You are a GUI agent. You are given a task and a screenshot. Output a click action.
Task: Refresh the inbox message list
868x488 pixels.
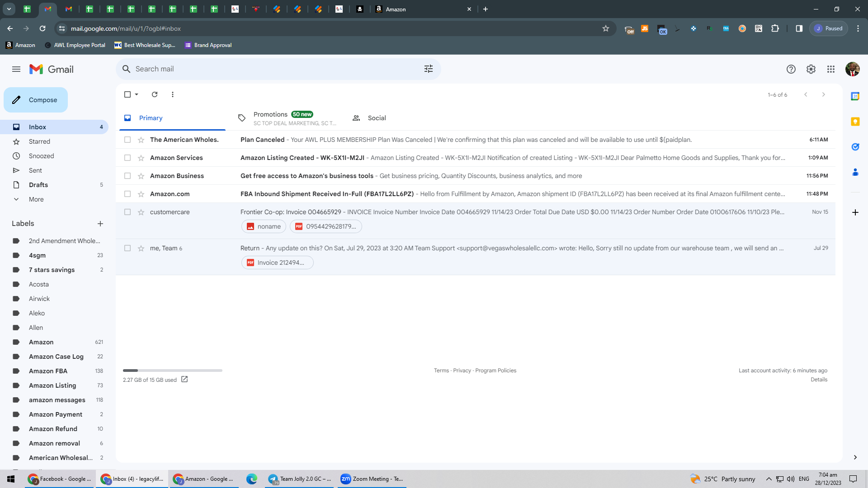(155, 94)
